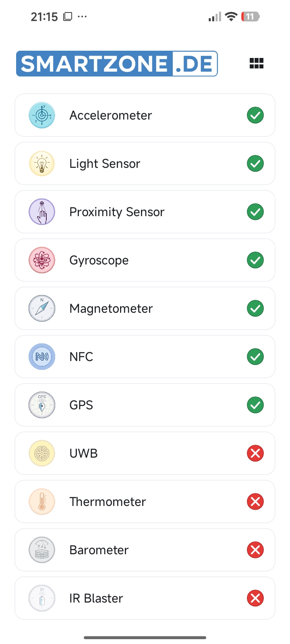Tap red cross beside IR Blaster
290x644 pixels.
(255, 598)
